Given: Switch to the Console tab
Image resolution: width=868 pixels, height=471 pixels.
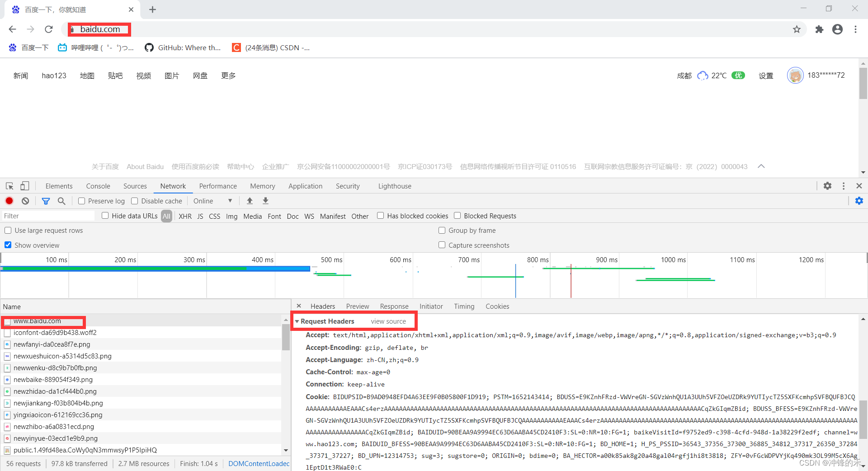Looking at the screenshot, I should coord(98,186).
